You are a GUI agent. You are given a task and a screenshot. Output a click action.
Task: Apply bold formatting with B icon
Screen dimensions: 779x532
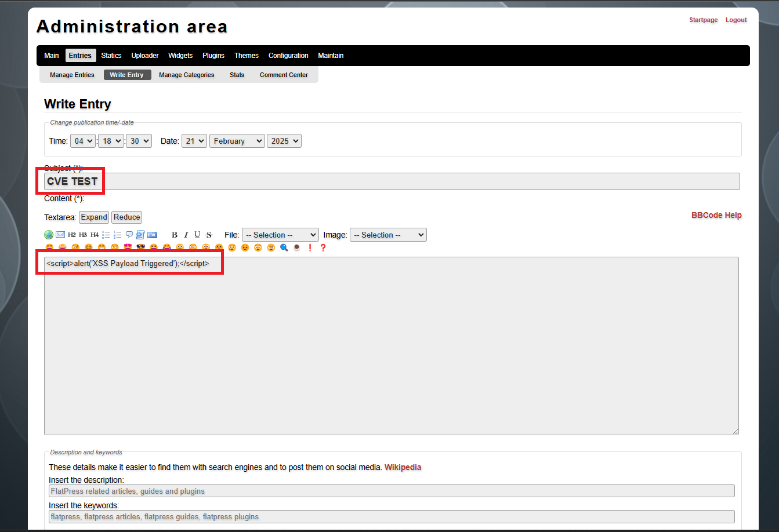click(x=175, y=235)
